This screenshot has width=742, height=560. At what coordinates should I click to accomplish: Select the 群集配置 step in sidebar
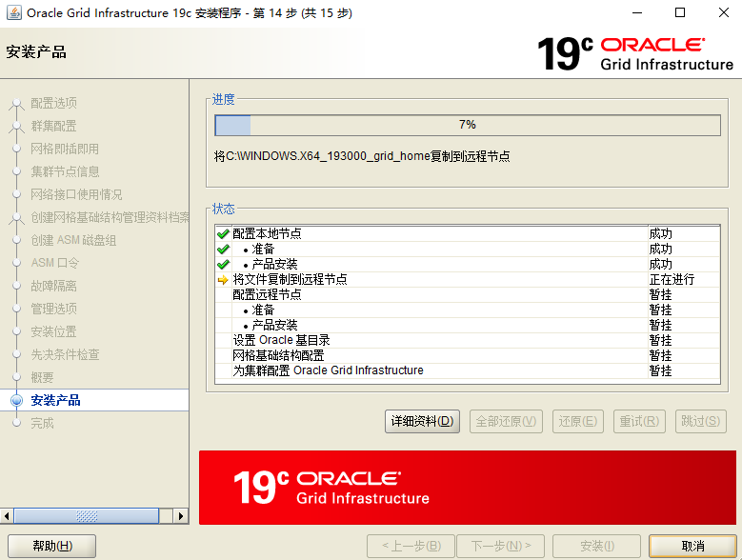coord(53,126)
